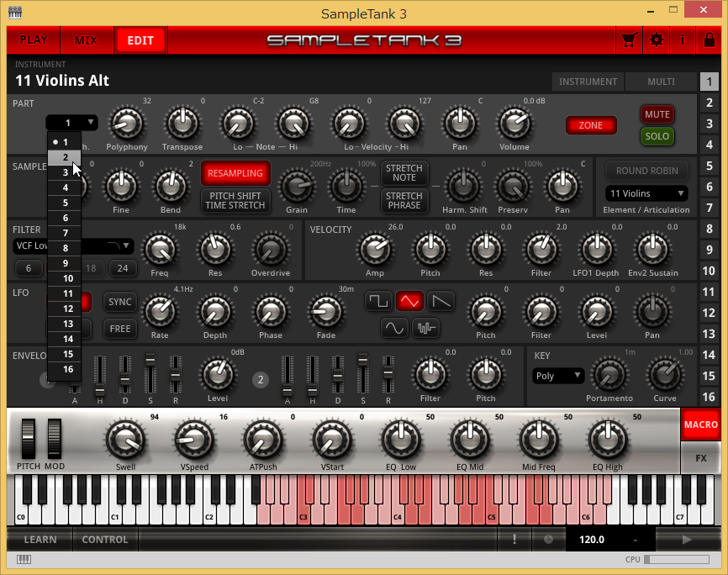728x575 pixels.
Task: Switch to the MIX tab
Action: (x=86, y=40)
